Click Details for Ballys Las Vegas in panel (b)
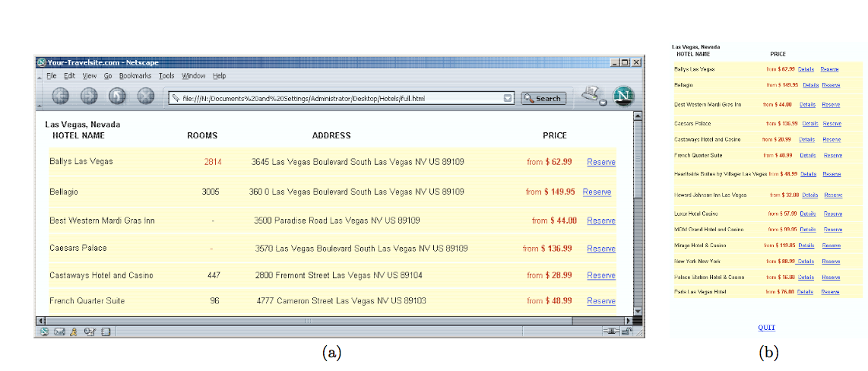Screen dimensions: 868x371 pyautogui.click(x=806, y=69)
